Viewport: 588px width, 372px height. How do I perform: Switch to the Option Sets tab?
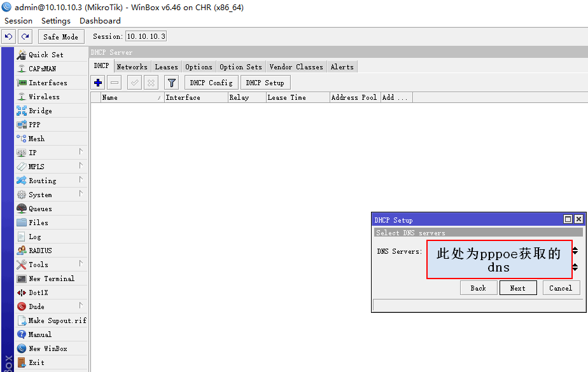click(x=241, y=67)
